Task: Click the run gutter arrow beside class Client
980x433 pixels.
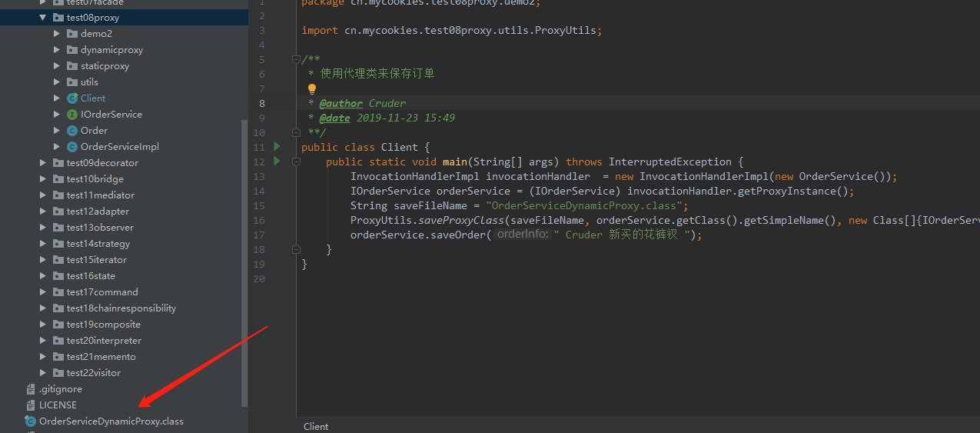Action: tap(277, 147)
